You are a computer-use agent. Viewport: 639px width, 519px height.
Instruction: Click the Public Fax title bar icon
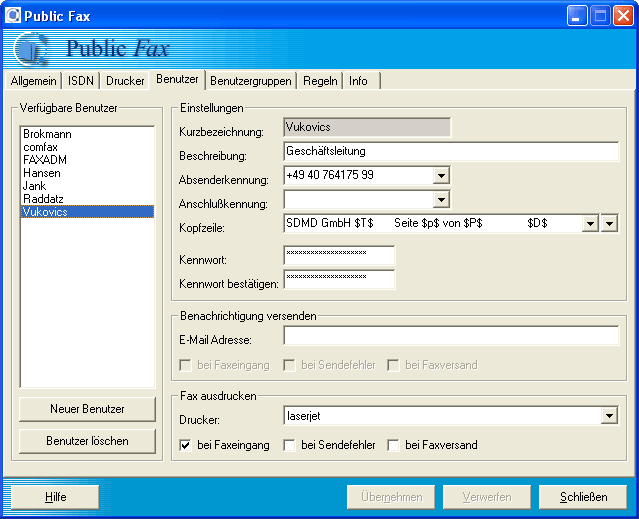[x=13, y=15]
